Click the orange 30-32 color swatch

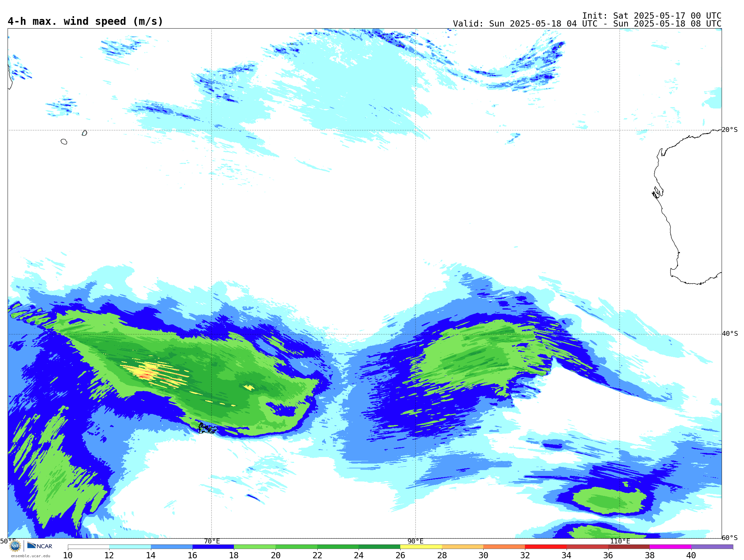(504, 547)
